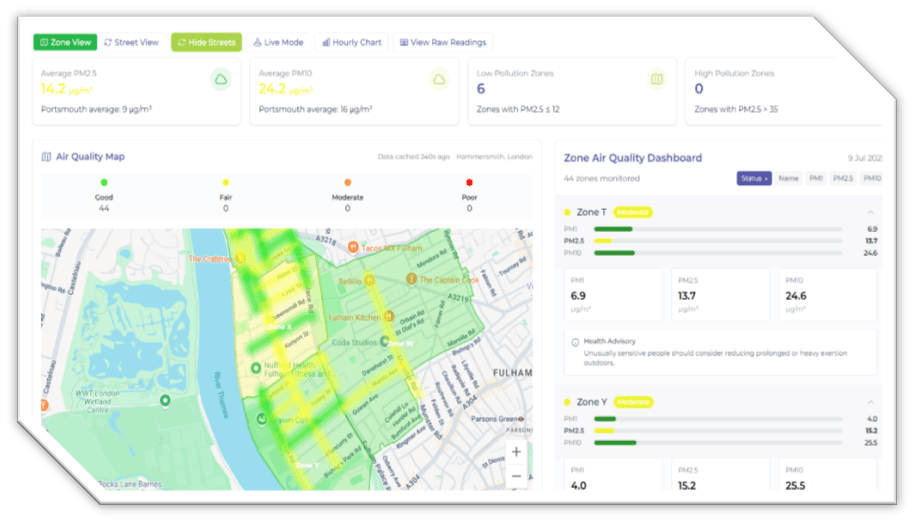Viewport: 914px width, 522px height.
Task: Click the Low Pollution Zones count 6
Action: (481, 89)
